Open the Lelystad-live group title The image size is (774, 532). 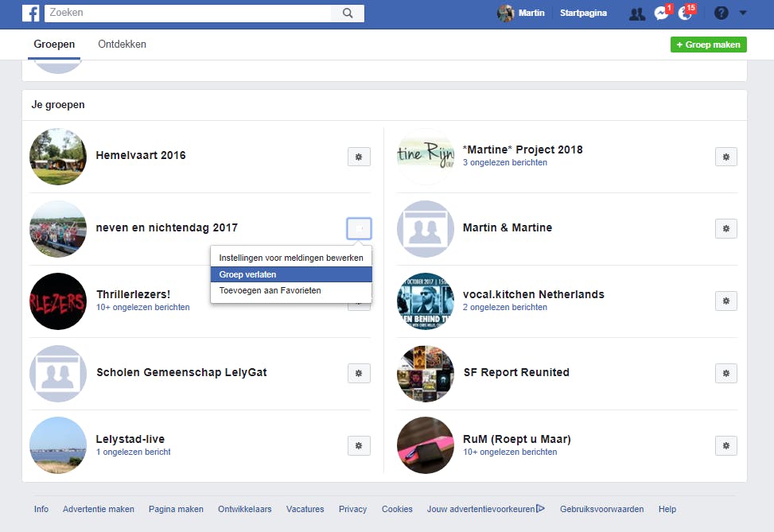tap(130, 439)
